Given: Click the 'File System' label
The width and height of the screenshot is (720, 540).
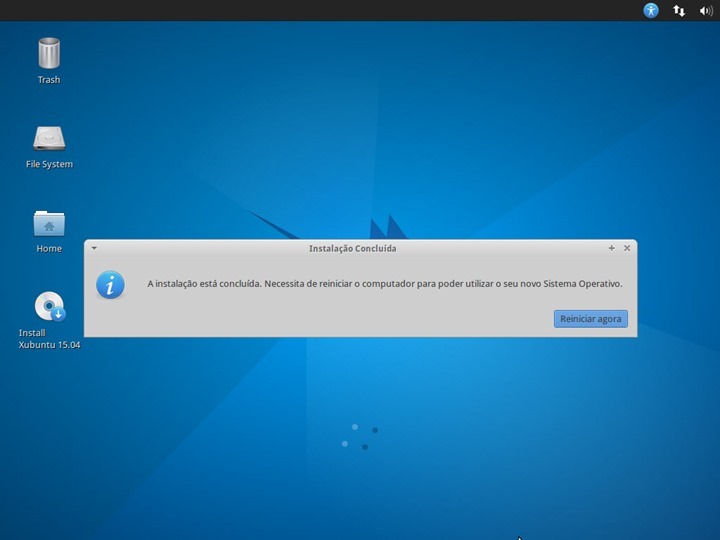Looking at the screenshot, I should [x=49, y=164].
